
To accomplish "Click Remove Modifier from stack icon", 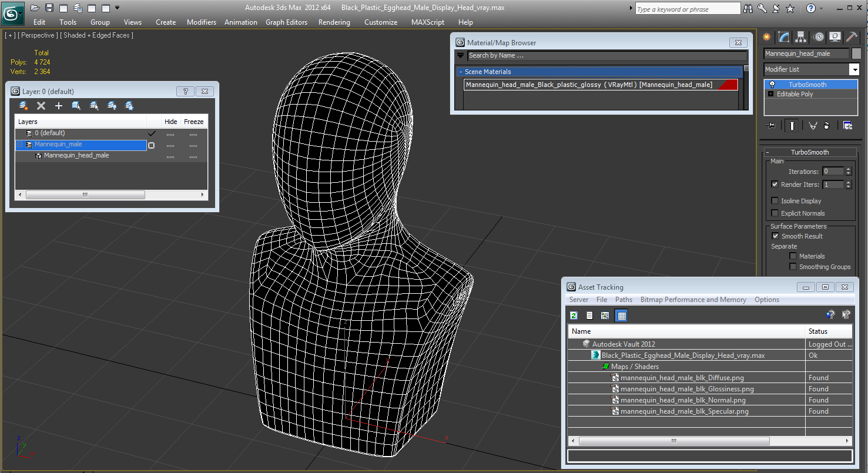I will (827, 125).
